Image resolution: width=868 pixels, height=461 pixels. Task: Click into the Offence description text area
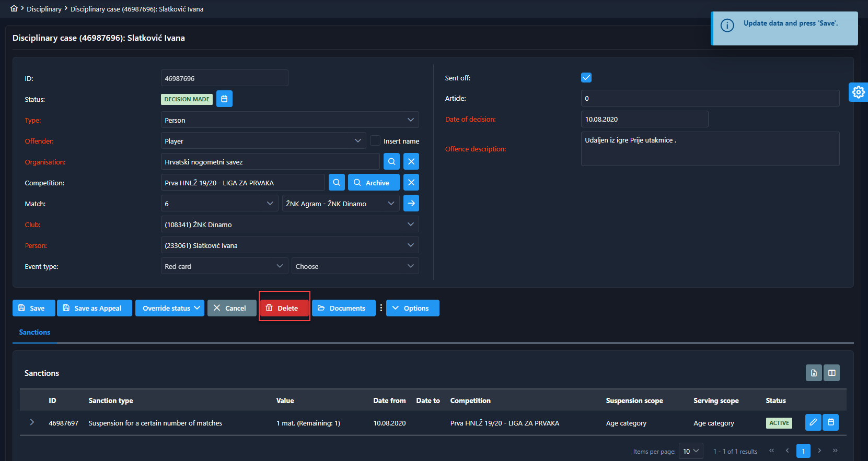[710, 149]
